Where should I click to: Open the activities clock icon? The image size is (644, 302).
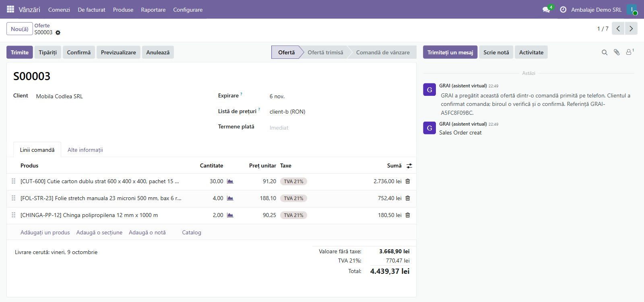click(x=563, y=10)
